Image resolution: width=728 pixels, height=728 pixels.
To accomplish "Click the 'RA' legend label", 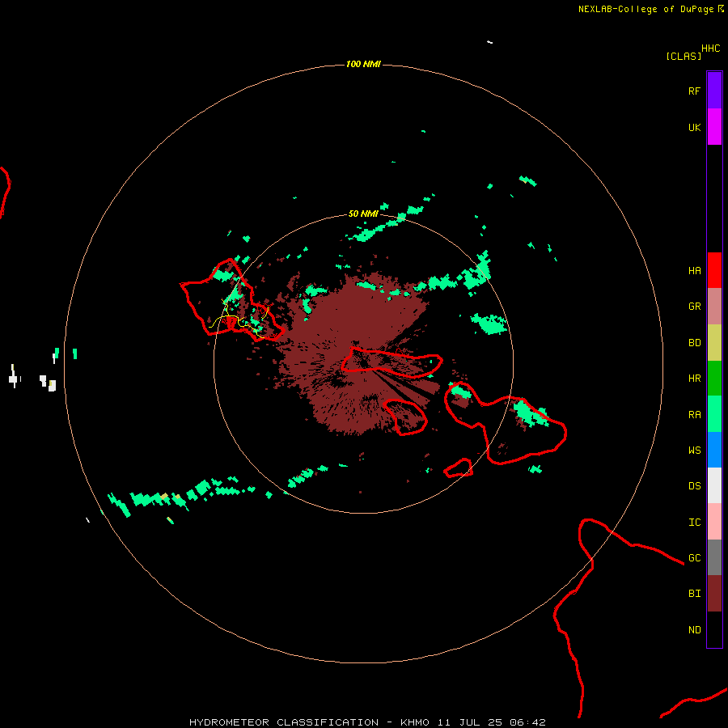I will click(x=695, y=415).
